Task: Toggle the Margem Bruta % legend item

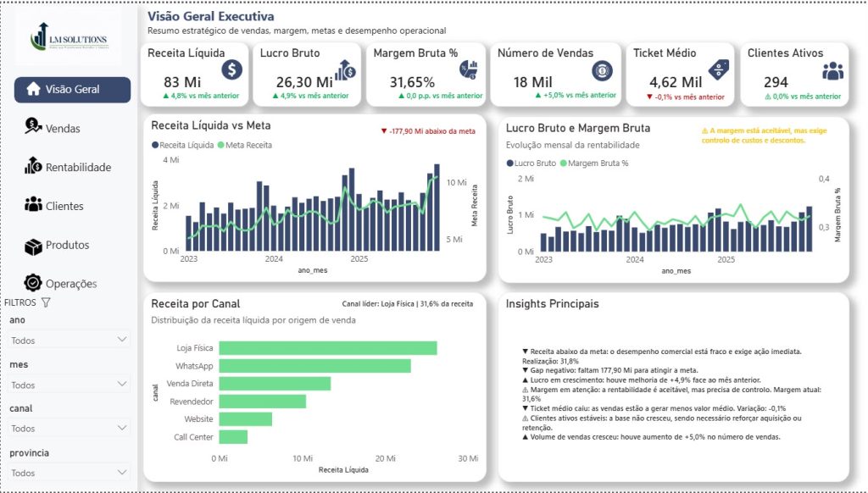Action: click(x=594, y=163)
